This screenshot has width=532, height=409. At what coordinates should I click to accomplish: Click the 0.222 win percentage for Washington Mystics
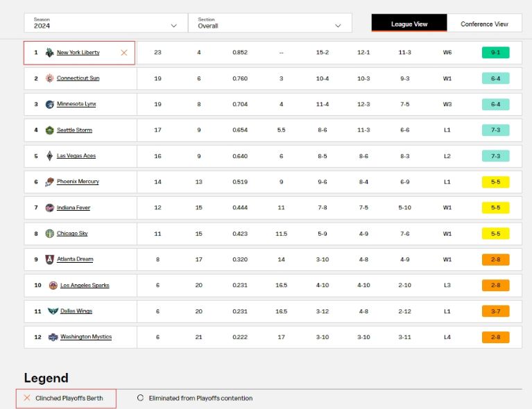[x=240, y=337]
